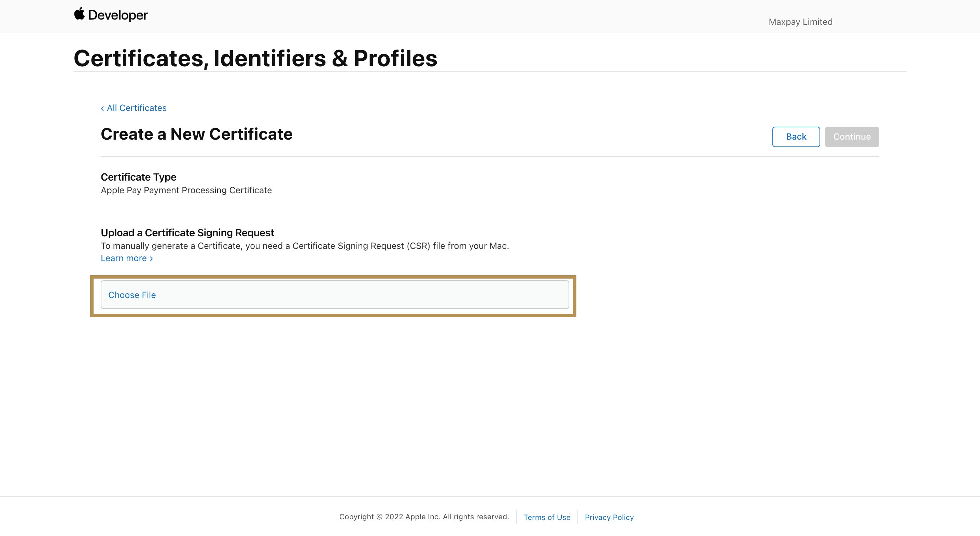Click the disabled Continue button
Viewport: 980px width, 536px height.
point(852,137)
